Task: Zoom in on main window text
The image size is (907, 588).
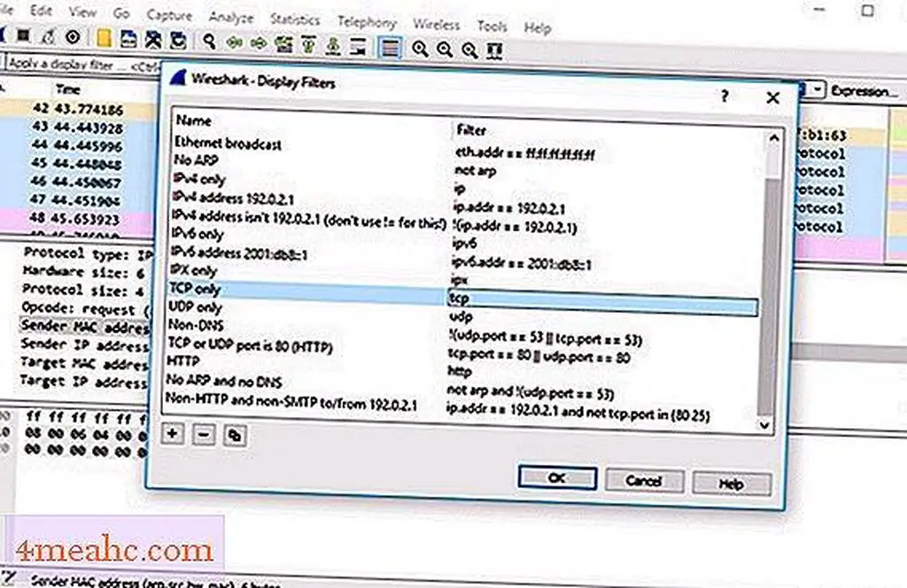Action: (420, 49)
